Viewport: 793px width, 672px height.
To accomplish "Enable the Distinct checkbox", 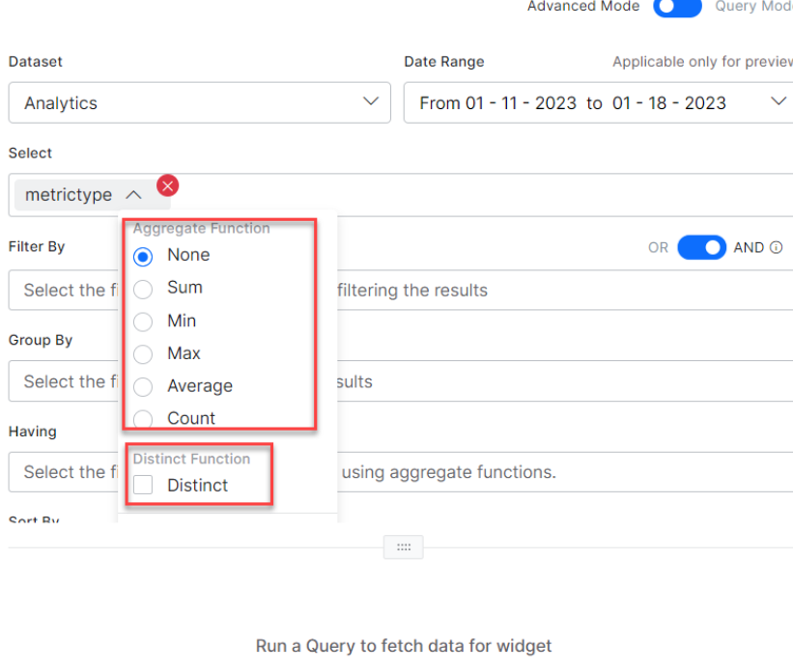I will 143,486.
